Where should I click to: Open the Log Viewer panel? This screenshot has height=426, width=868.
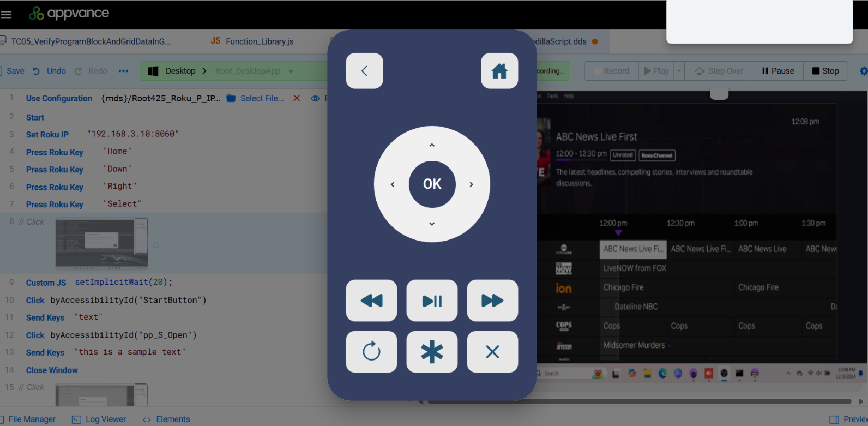click(99, 419)
